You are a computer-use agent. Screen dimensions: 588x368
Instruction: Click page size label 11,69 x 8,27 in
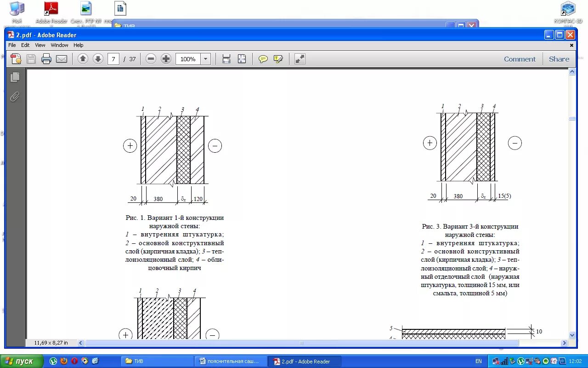pos(51,343)
